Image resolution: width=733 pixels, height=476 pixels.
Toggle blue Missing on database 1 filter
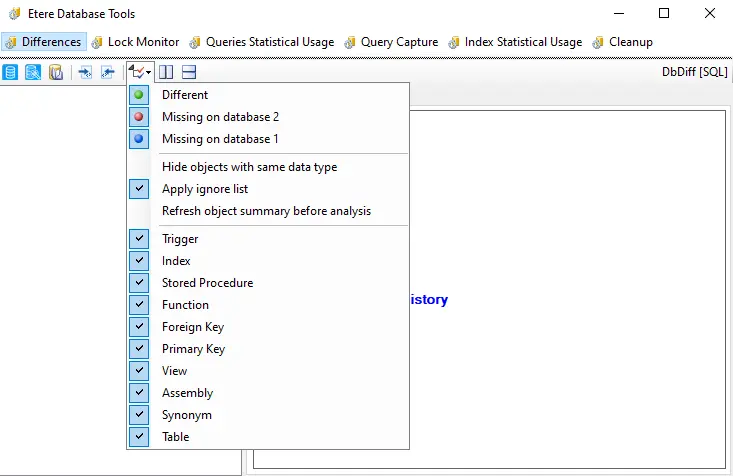pos(220,139)
